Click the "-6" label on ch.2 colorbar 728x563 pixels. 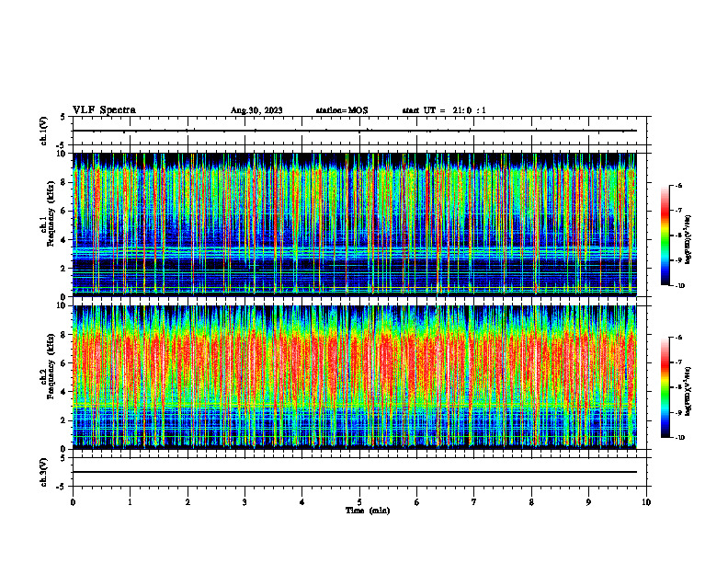point(678,338)
